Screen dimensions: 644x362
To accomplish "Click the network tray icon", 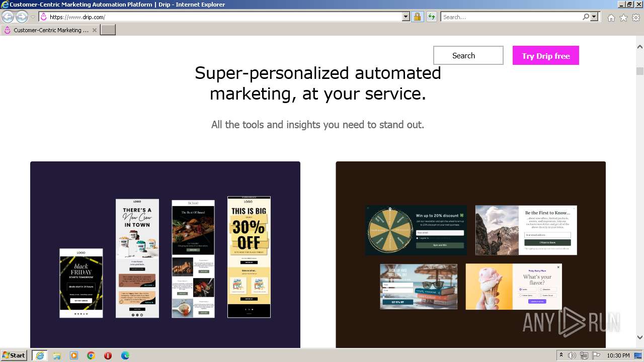I will coord(584,355).
